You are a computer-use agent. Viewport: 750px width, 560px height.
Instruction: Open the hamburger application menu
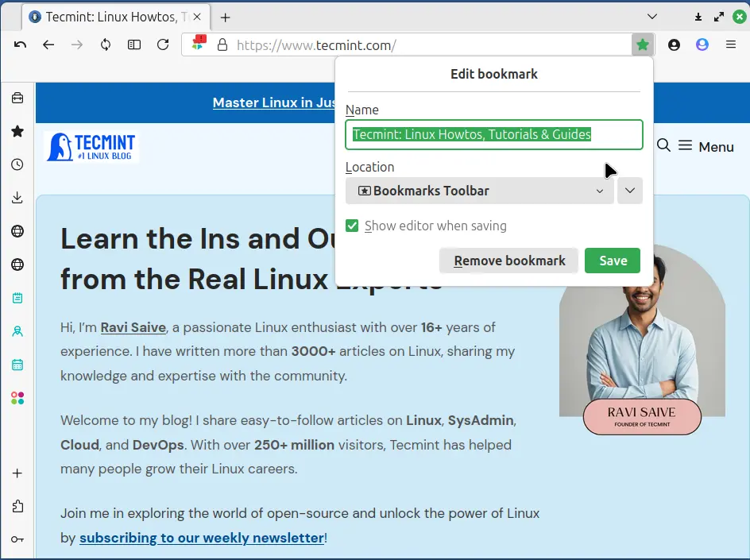pos(731,45)
